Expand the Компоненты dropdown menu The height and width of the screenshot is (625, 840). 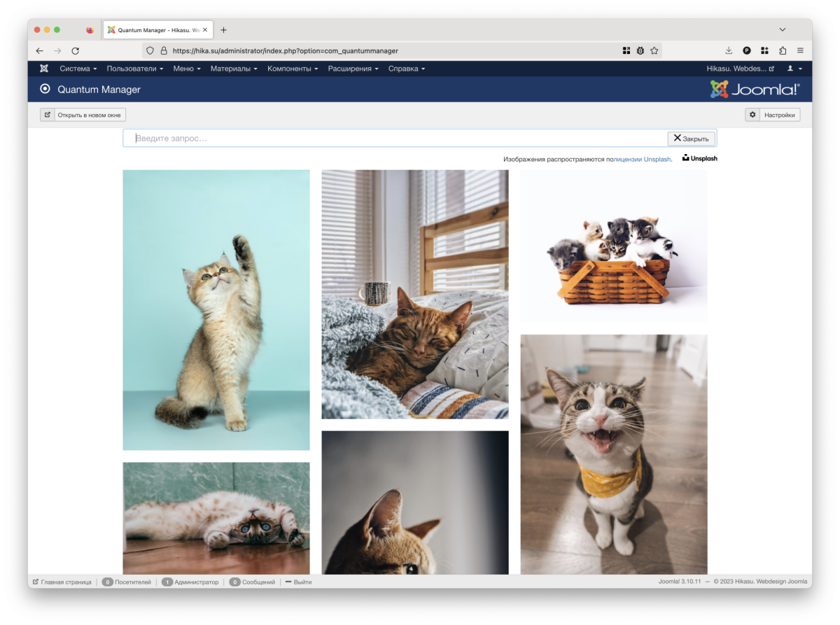point(293,69)
